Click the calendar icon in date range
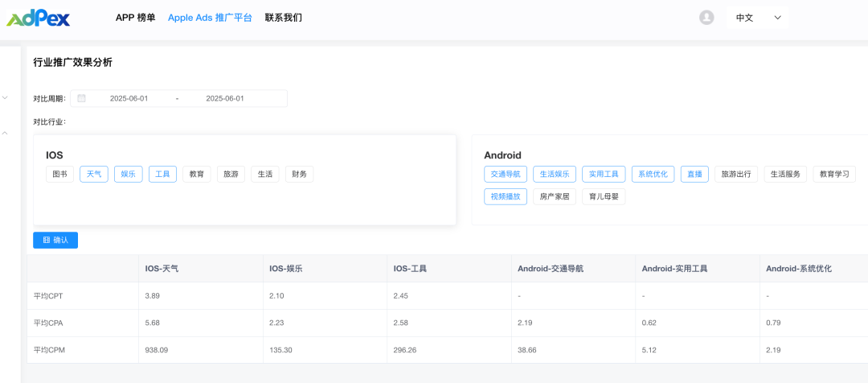868x383 pixels. (81, 98)
